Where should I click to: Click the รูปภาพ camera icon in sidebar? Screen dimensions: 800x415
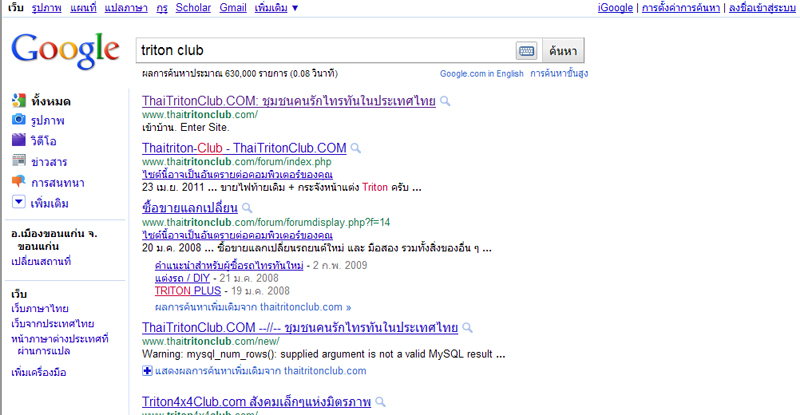(18, 120)
